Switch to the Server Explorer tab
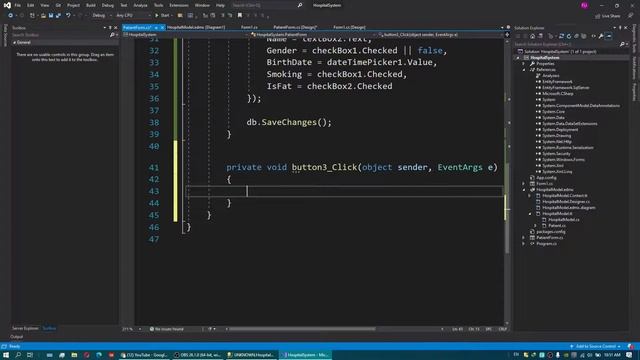 25,329
